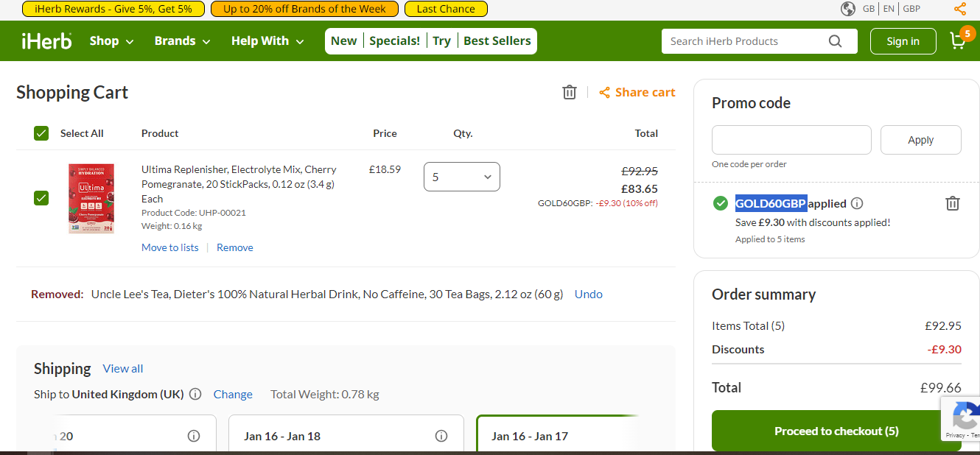This screenshot has width=980, height=455.
Task: Click the info icon on Jan 16 - Jan 18 card
Action: 441,436
